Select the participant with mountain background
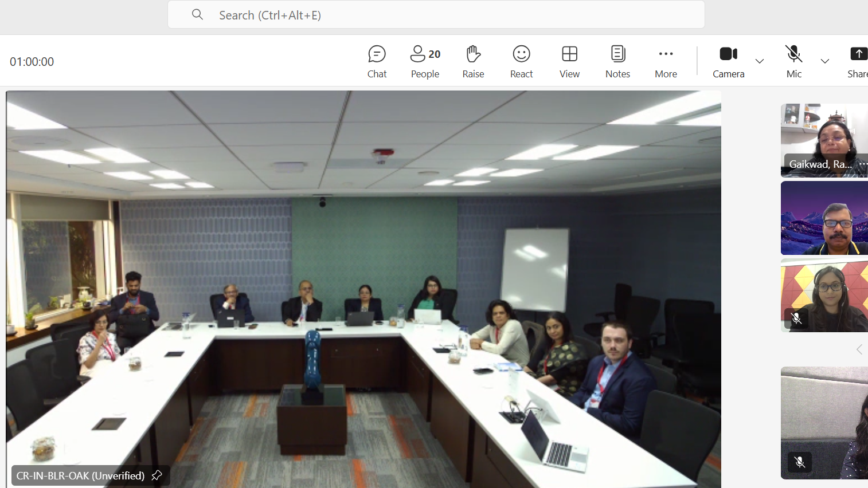The width and height of the screenshot is (868, 488). pyautogui.click(x=824, y=218)
